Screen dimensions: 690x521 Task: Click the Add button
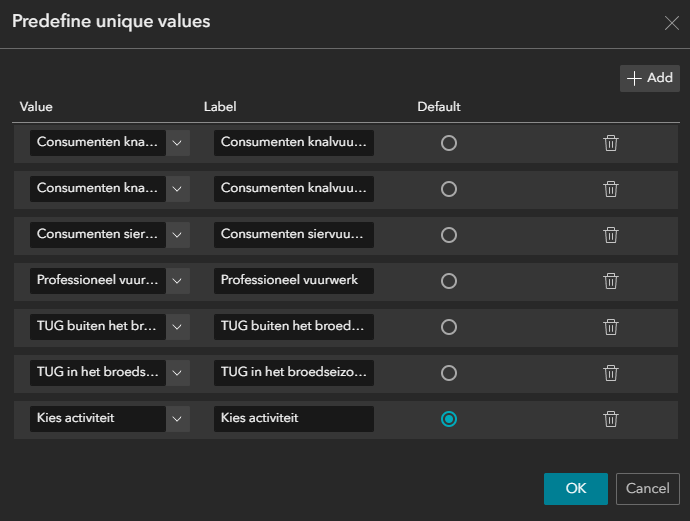(649, 78)
